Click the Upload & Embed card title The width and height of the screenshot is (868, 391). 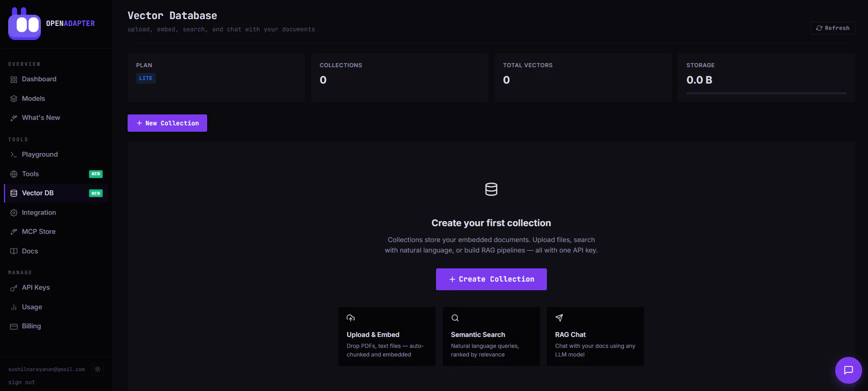click(x=373, y=335)
